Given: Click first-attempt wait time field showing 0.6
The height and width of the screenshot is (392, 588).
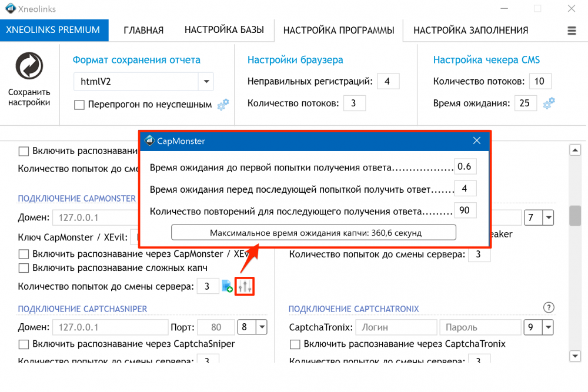Looking at the screenshot, I should (x=465, y=166).
